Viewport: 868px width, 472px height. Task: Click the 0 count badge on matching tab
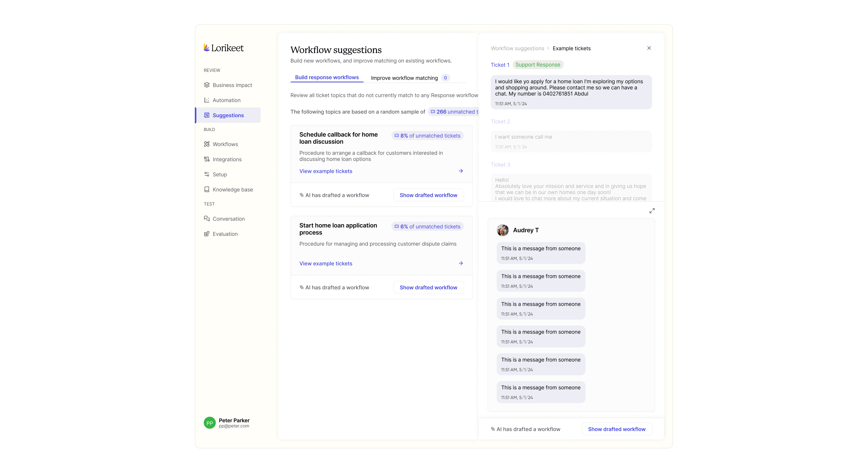(445, 78)
